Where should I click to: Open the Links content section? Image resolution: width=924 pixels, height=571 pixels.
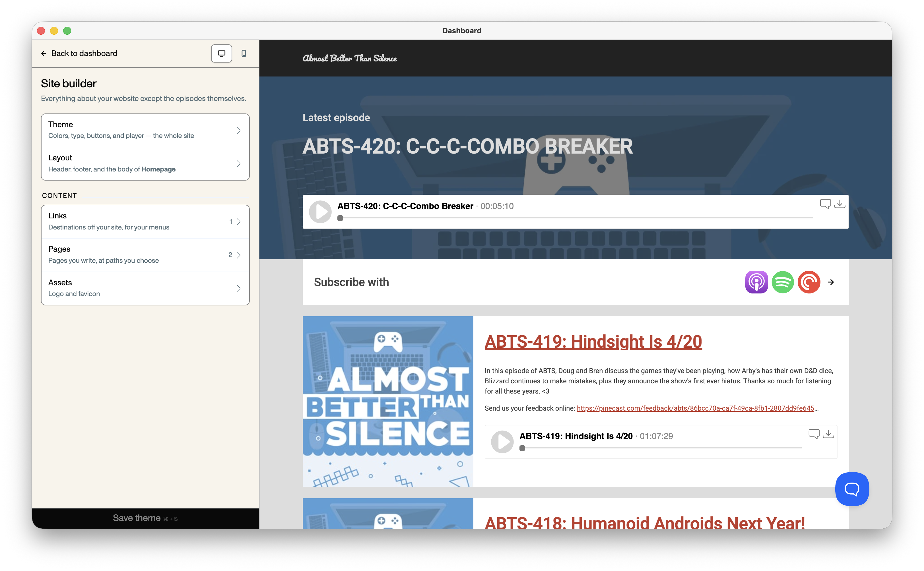(x=145, y=221)
